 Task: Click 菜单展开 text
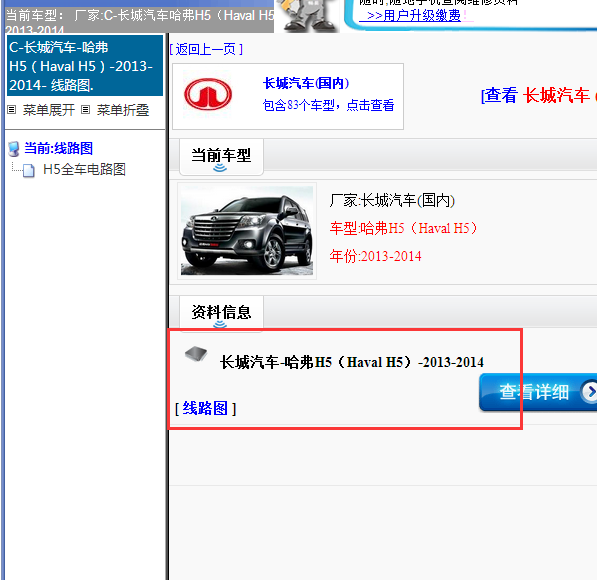[49, 110]
